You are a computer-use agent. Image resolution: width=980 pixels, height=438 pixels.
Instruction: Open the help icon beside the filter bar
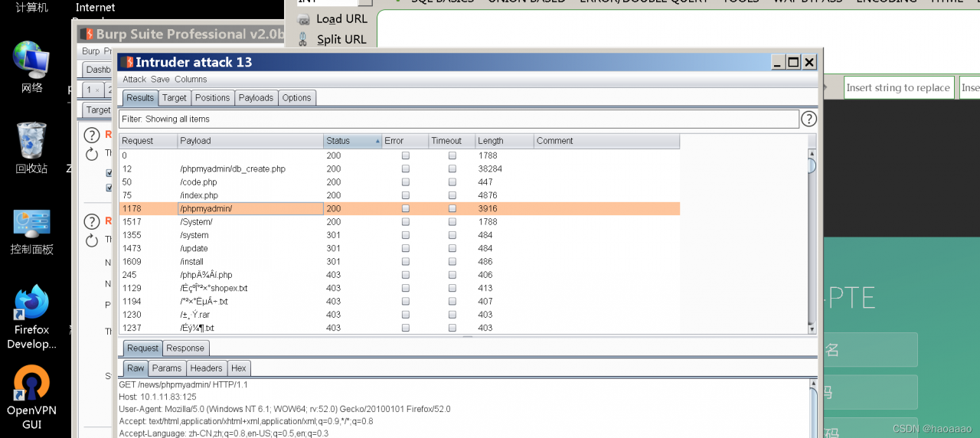[808, 119]
